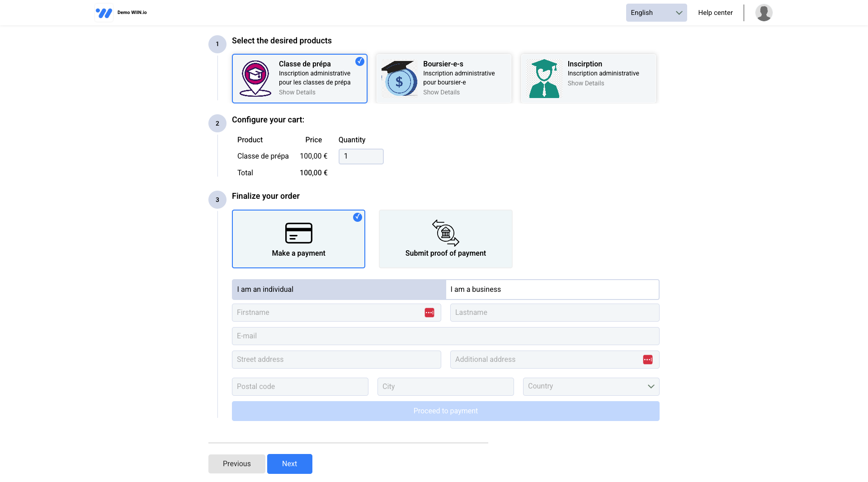
Task: Show Details for Classe de prépa
Action: point(297,92)
